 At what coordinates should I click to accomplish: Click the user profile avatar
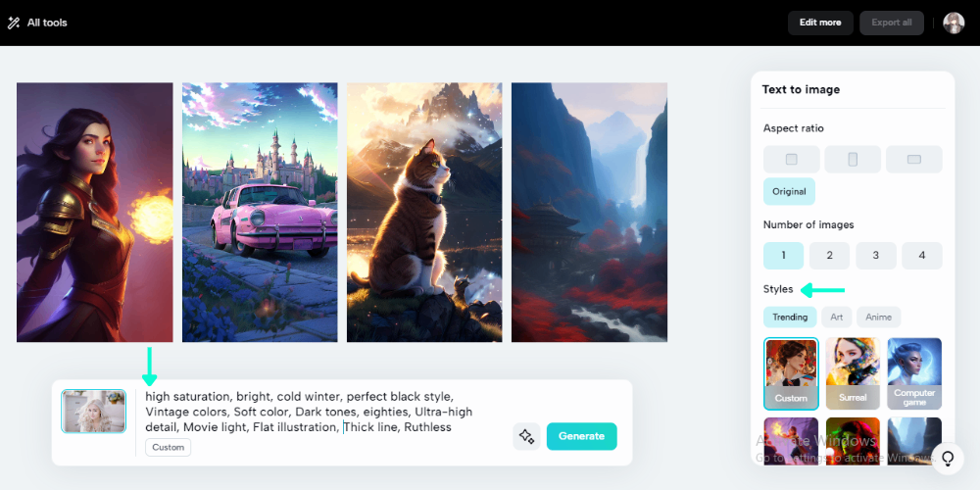coord(954,24)
